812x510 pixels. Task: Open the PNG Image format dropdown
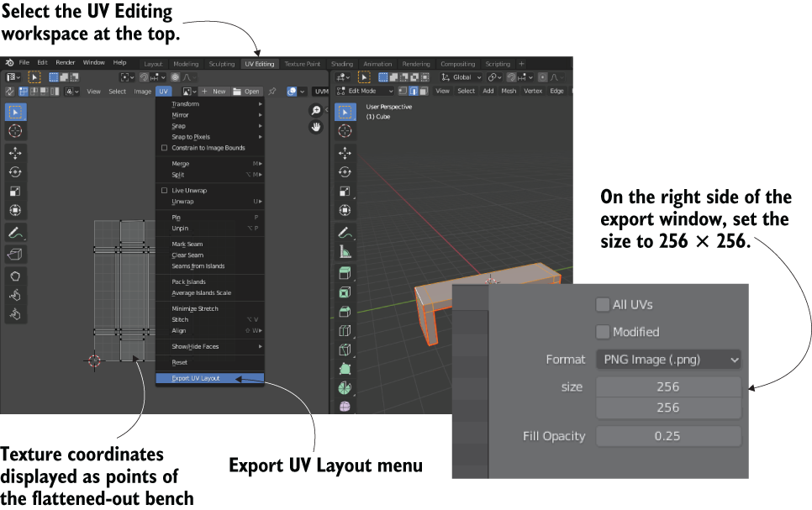click(669, 359)
